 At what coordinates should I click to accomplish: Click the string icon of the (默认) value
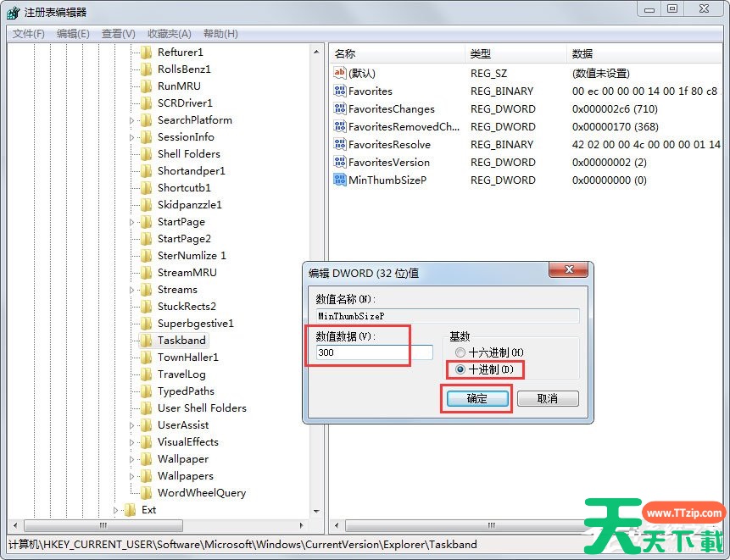(339, 73)
